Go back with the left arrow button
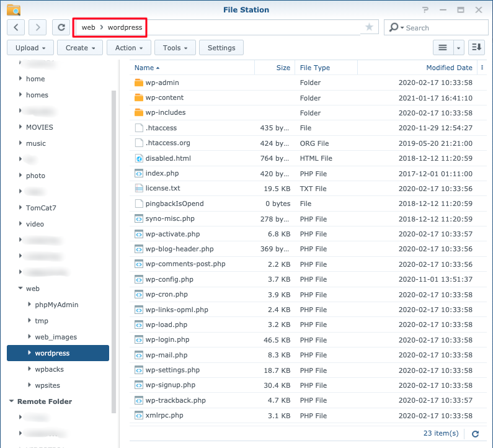Screen dimensions: 493x448 (x=16, y=27)
